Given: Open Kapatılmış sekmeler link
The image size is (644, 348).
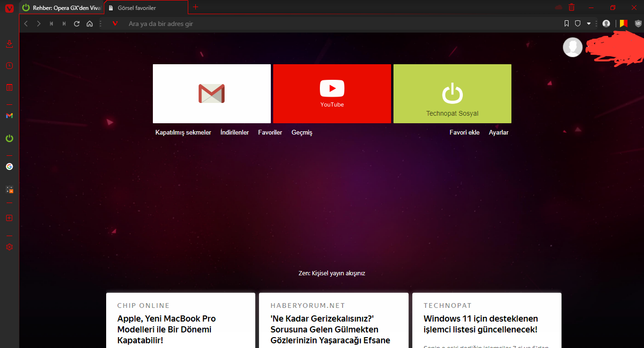Looking at the screenshot, I should (183, 133).
